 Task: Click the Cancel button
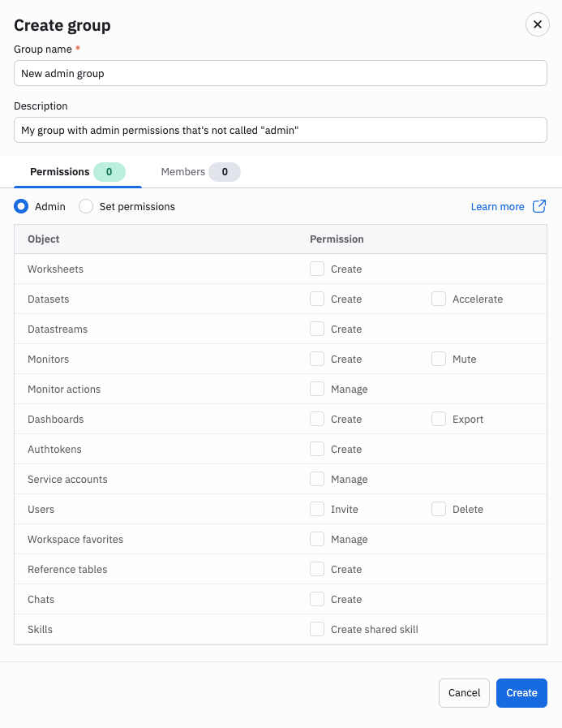pyautogui.click(x=464, y=693)
